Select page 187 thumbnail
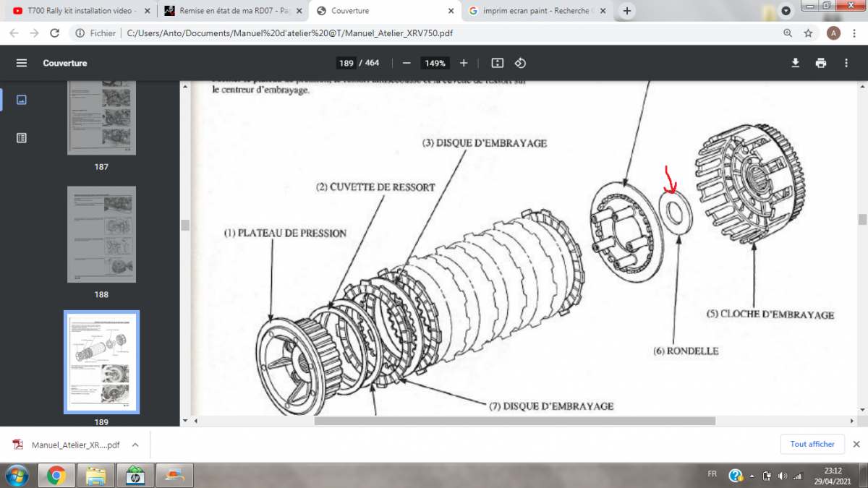This screenshot has height=488, width=868. pos(101,116)
